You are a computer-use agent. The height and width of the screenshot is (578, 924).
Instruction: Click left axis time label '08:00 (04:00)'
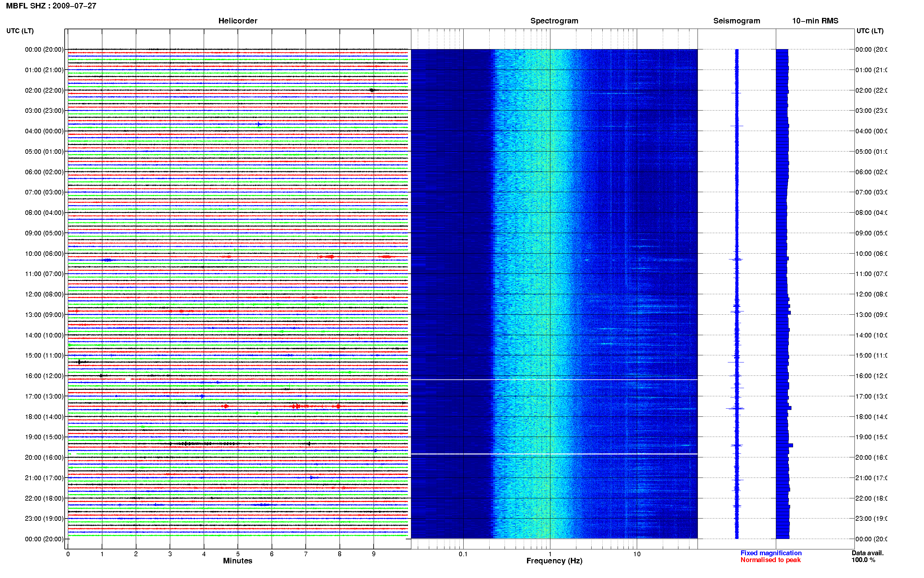44,213
